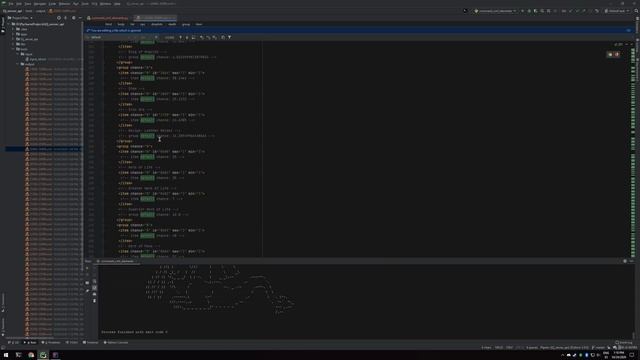The image size is (640, 360).
Task: Open the Terminal tool window button
Action: pos(91,343)
